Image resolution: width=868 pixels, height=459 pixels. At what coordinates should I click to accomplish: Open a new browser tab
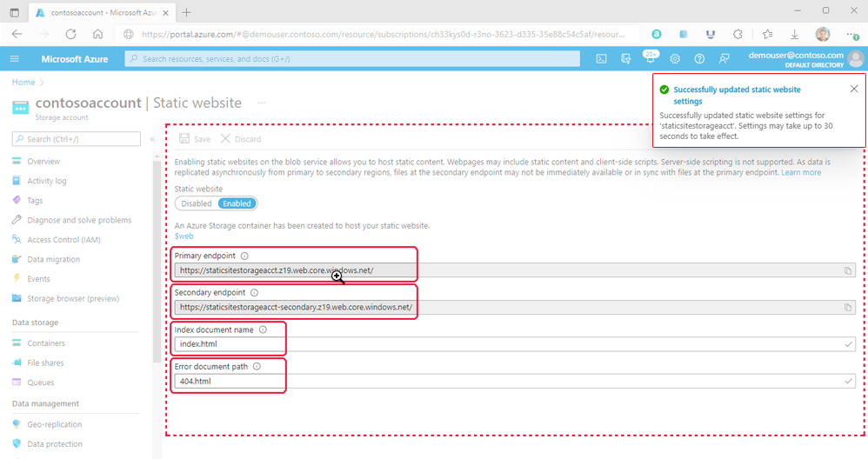[x=186, y=12]
